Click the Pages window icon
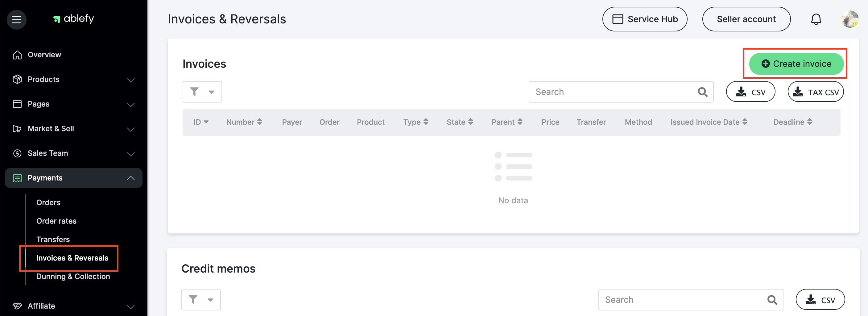This screenshot has width=868, height=316. (17, 104)
